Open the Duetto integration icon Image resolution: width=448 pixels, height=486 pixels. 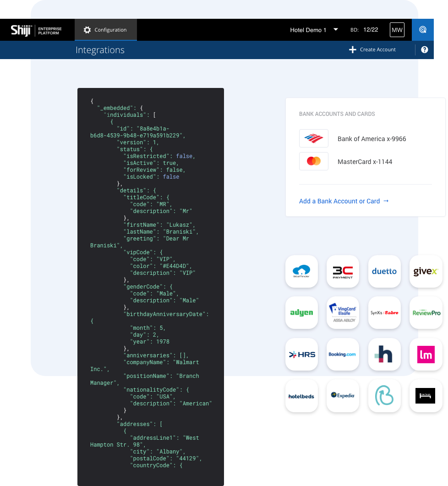click(x=384, y=271)
